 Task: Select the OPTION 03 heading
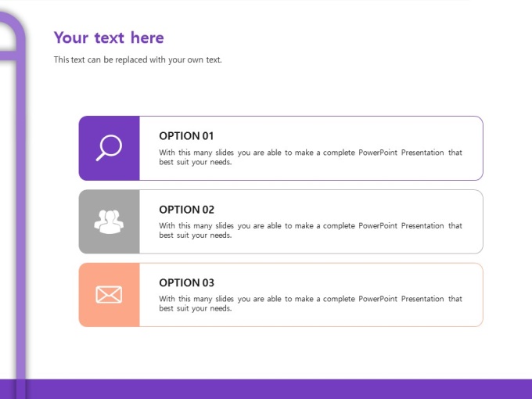pos(186,282)
